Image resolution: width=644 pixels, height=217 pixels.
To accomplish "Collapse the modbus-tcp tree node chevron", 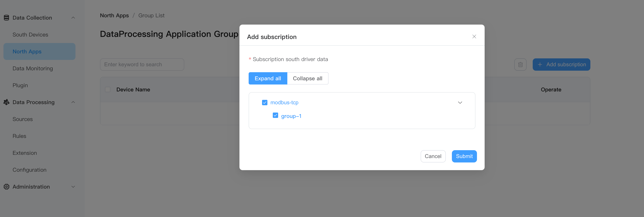I will pyautogui.click(x=460, y=103).
